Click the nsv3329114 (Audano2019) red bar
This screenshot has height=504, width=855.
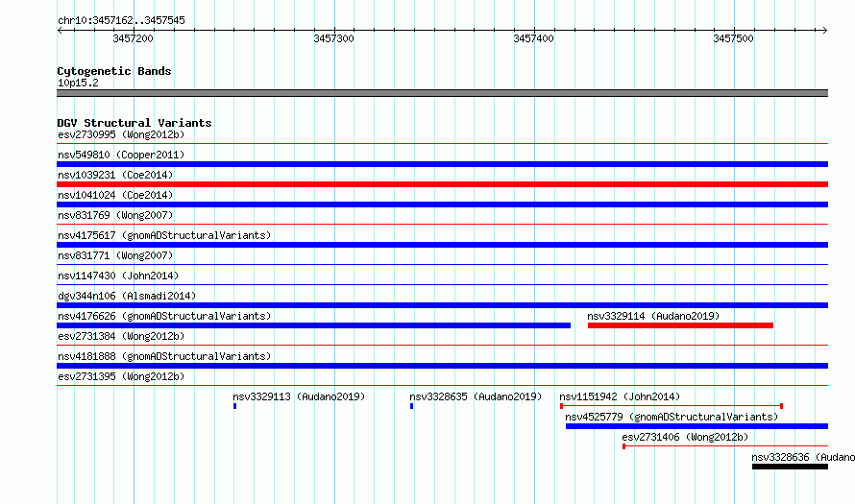pyautogui.click(x=680, y=325)
